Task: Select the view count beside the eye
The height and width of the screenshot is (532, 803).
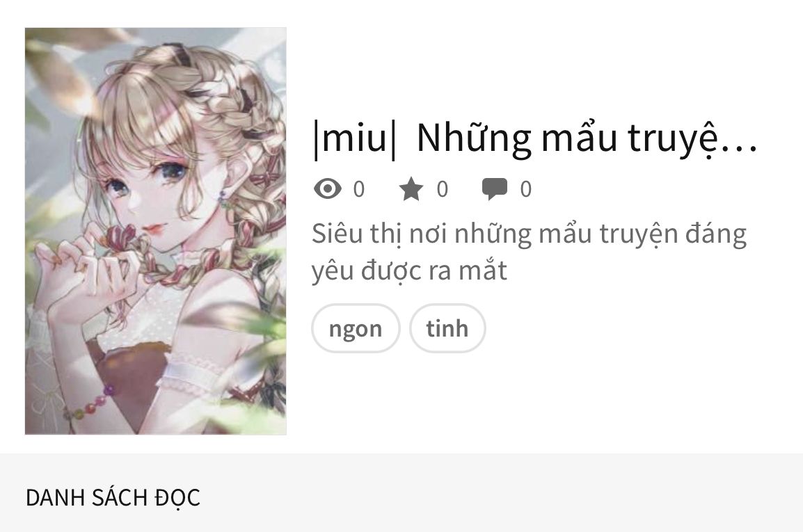Action: [x=359, y=189]
